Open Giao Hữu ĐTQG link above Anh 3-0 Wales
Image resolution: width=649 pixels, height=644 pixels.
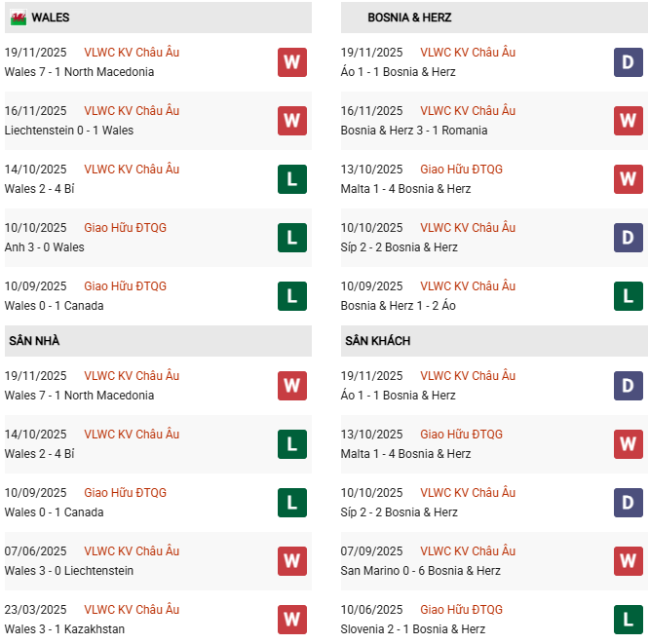(125, 228)
